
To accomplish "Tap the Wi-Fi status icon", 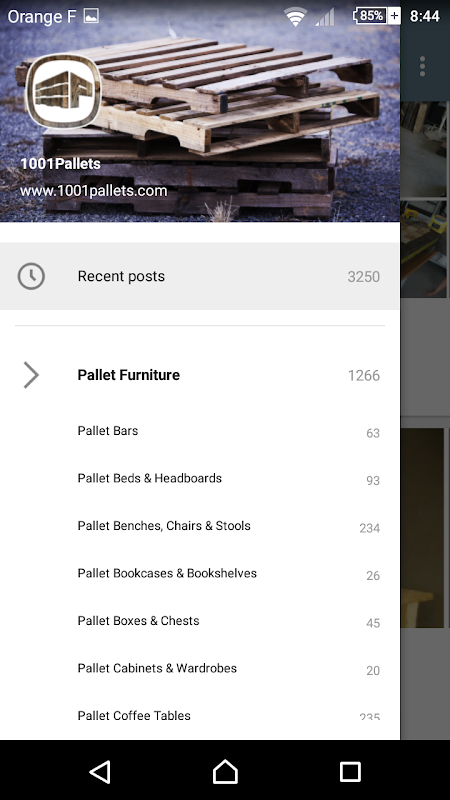I will [295, 17].
